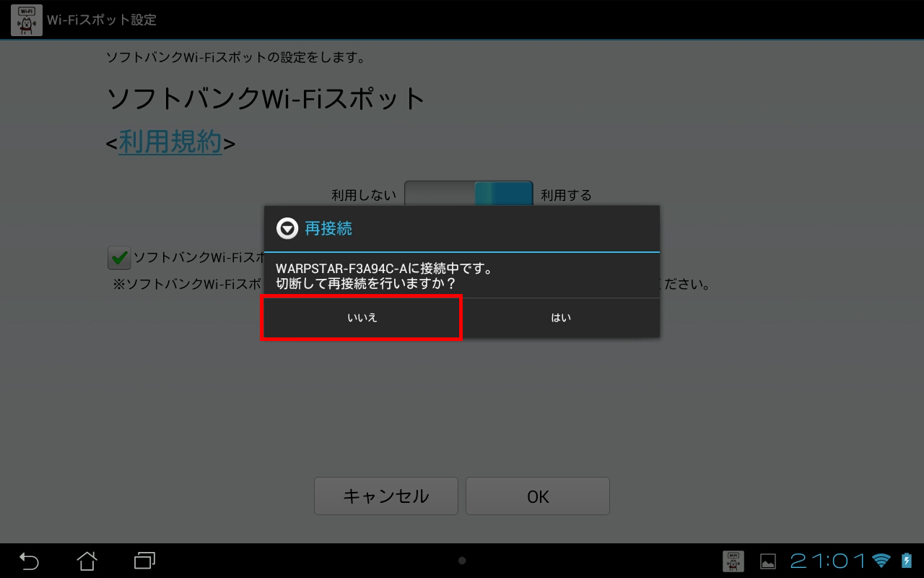Open the recent apps switcher icon
Screen dimensions: 924x578
coord(145,561)
